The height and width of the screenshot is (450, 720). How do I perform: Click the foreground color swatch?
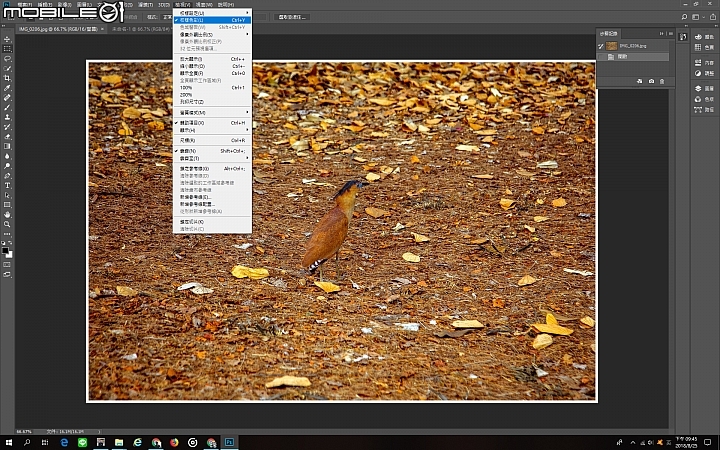tap(5, 251)
